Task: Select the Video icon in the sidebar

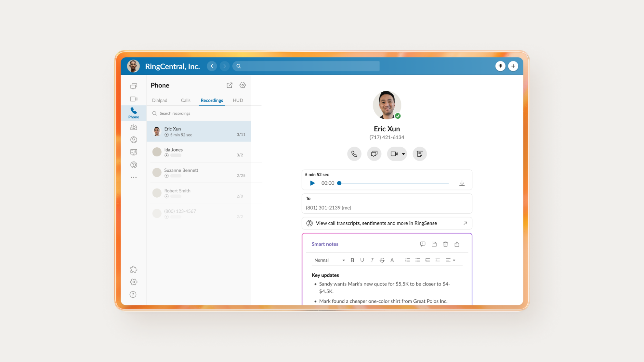Action: pos(134,99)
